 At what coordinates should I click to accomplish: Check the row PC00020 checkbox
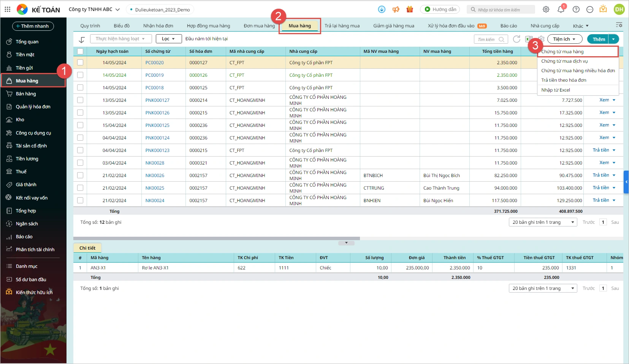pos(80,62)
